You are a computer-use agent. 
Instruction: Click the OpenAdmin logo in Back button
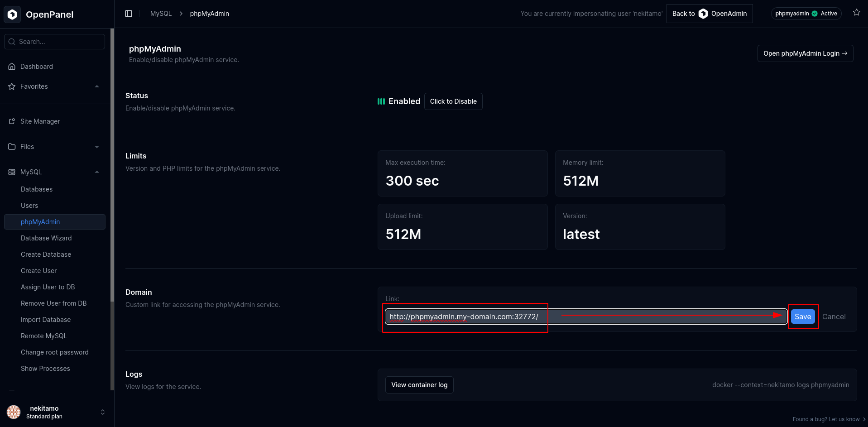tap(703, 14)
